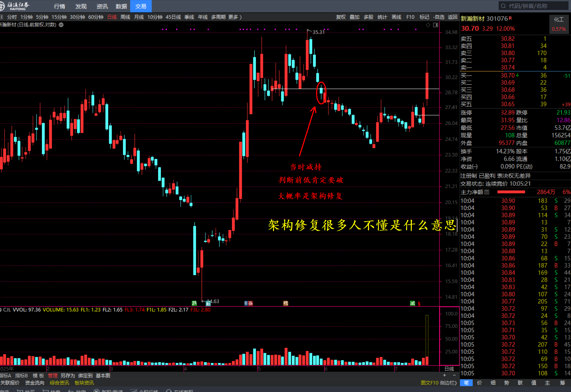Open the 复权 options

pyautogui.click(x=341, y=17)
